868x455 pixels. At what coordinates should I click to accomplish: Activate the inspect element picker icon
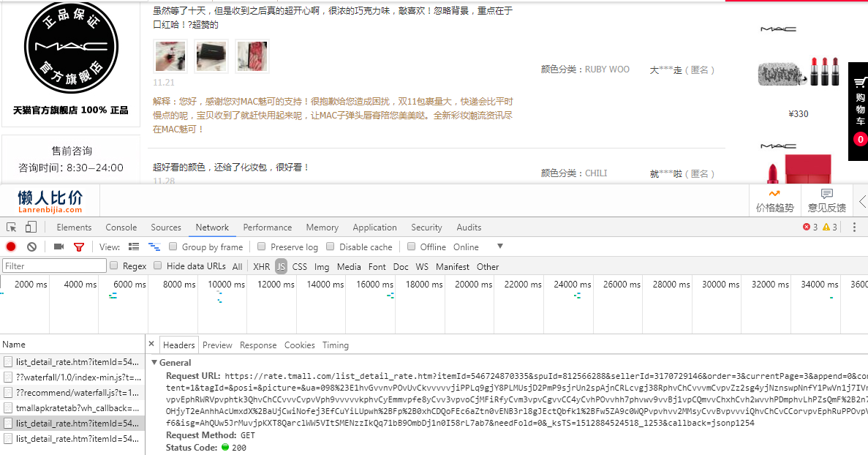pos(11,227)
